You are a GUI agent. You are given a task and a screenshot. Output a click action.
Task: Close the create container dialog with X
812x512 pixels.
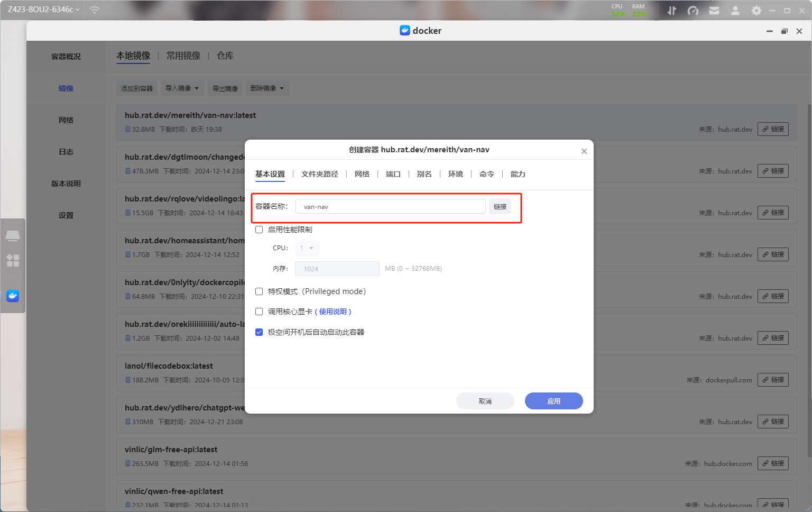[x=584, y=151]
